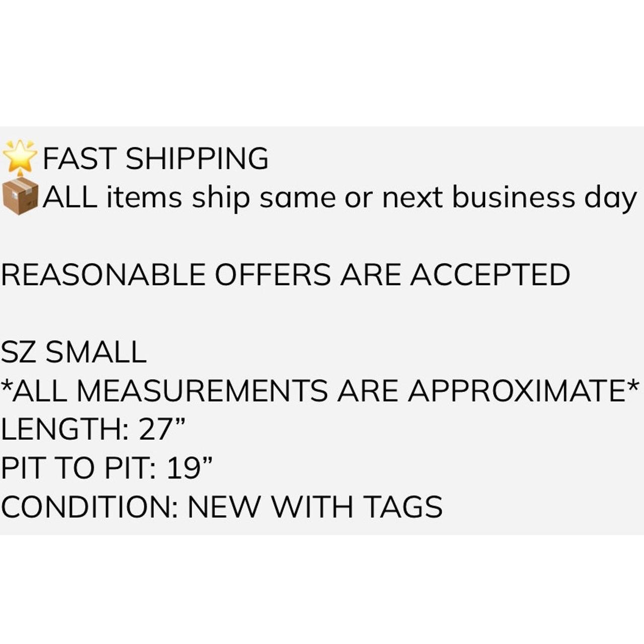Click the word 'items' in shipping line
Viewport: 644px width, 644px height.
pos(144,197)
